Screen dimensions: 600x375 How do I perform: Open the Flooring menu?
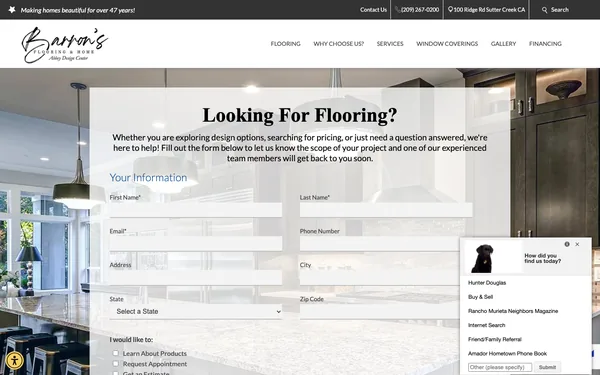pyautogui.click(x=285, y=44)
